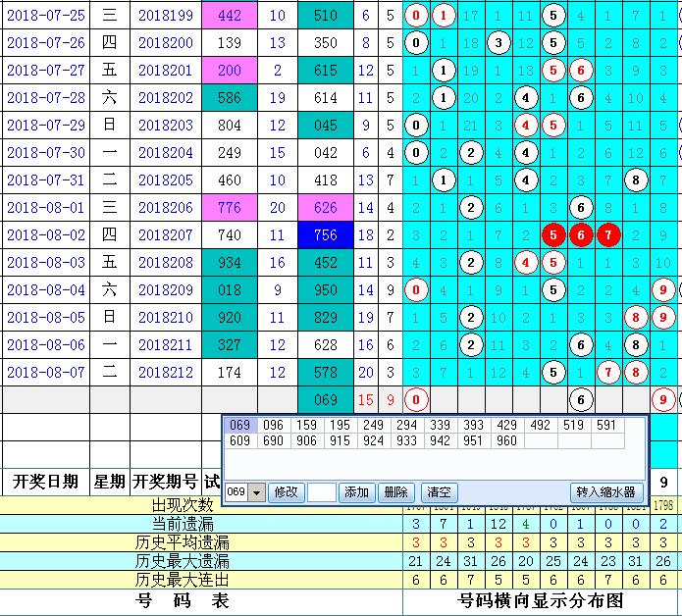Click the dark blue 756 cell
This screenshot has height=616, width=682.
tap(324, 235)
